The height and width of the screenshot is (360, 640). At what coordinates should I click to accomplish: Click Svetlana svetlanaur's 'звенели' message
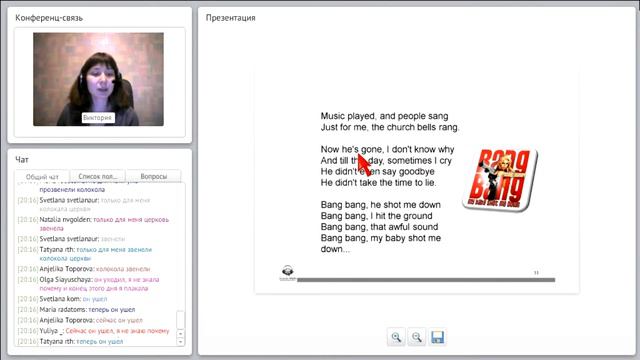coord(71,239)
